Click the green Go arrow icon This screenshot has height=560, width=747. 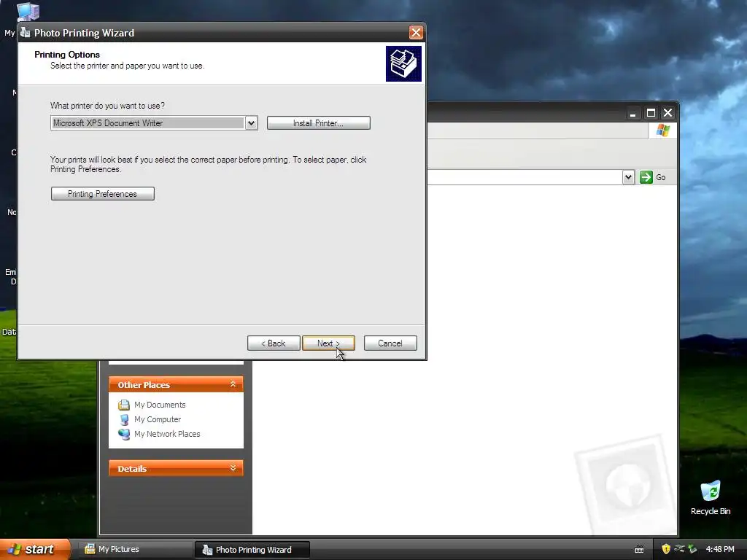click(x=646, y=177)
